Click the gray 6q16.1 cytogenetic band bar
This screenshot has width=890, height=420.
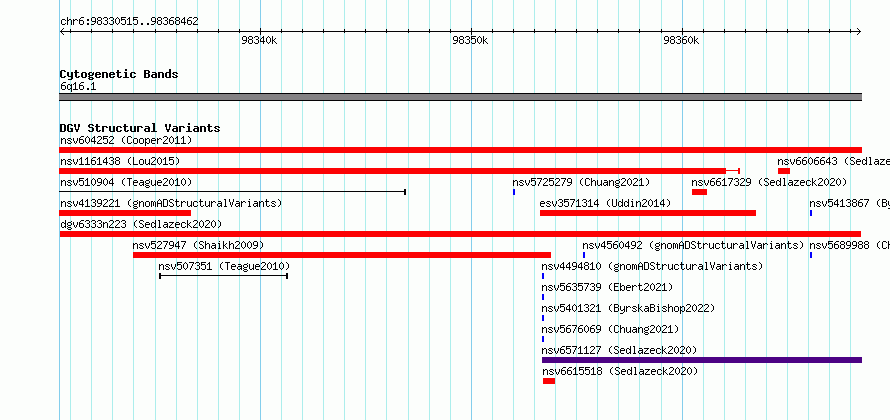click(x=460, y=97)
